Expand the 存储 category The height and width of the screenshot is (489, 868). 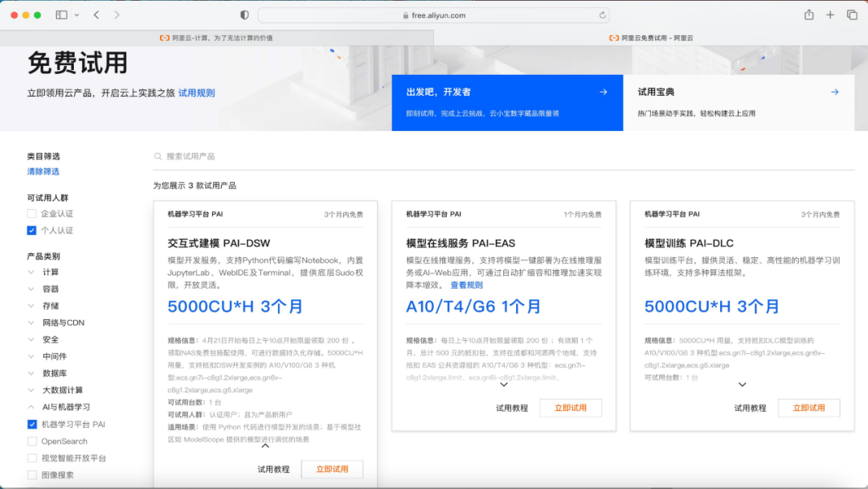[31, 306]
